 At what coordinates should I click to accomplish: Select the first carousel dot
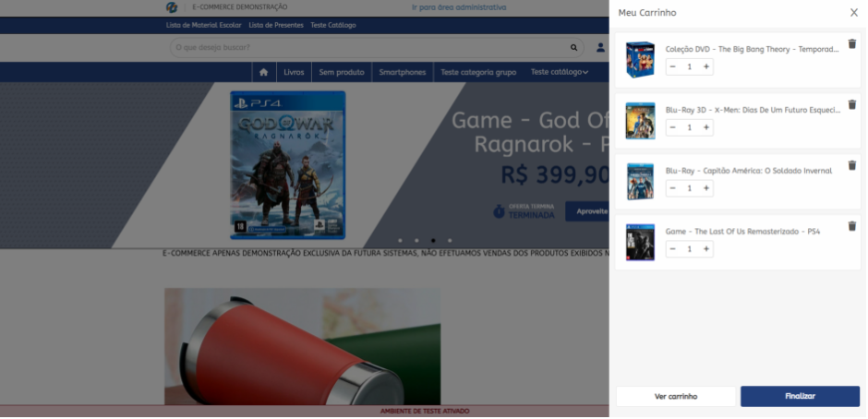click(x=400, y=241)
